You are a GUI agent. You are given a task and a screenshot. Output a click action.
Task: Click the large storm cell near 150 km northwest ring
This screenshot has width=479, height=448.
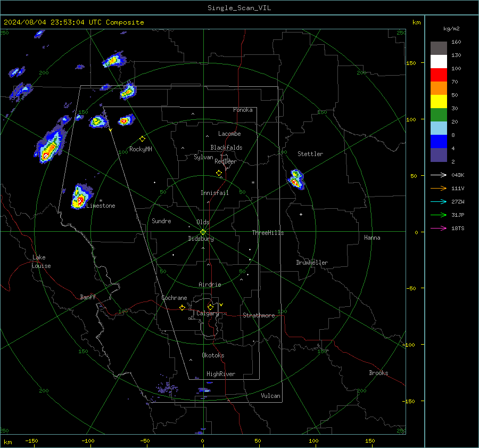(x=50, y=146)
